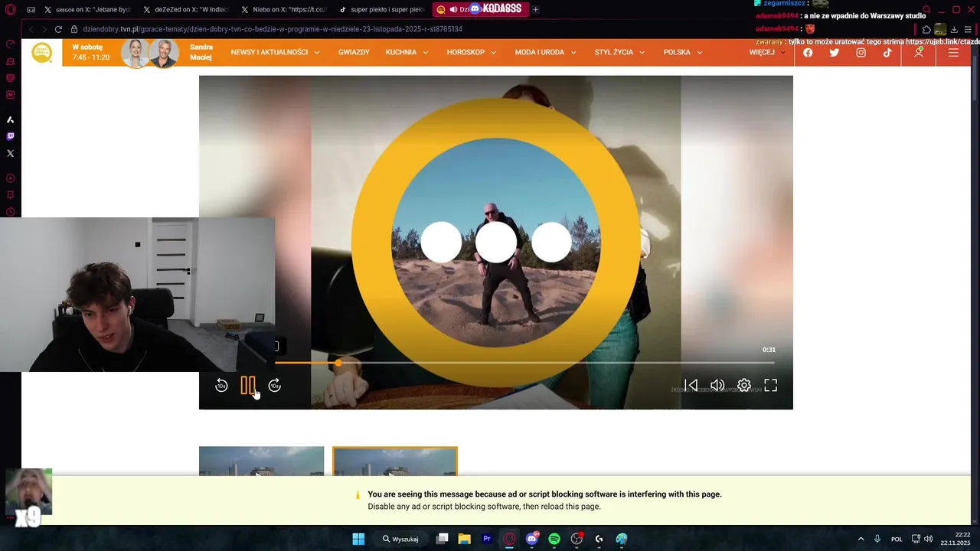Open the TikTok icon in the site header
Image resolution: width=980 pixels, height=551 pixels.
click(x=887, y=53)
